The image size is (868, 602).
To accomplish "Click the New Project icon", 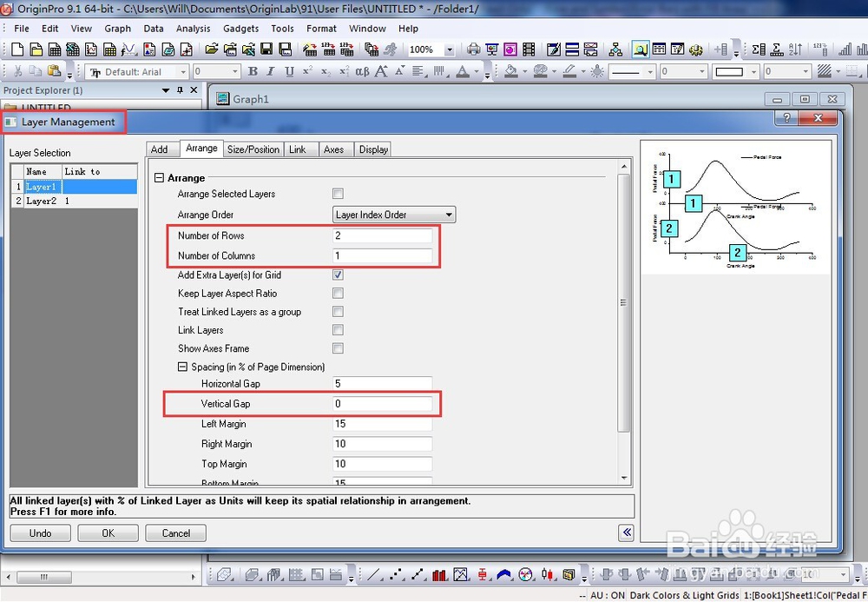I will tap(17, 50).
